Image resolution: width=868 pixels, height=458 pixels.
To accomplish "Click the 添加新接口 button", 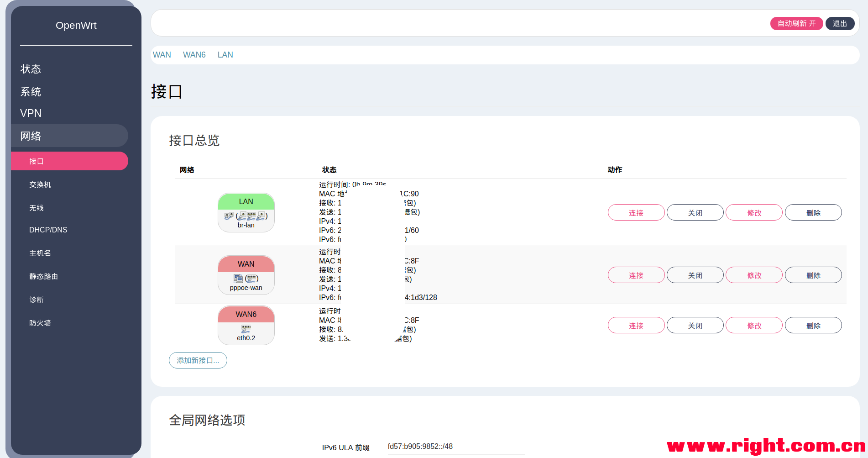I will pyautogui.click(x=198, y=360).
